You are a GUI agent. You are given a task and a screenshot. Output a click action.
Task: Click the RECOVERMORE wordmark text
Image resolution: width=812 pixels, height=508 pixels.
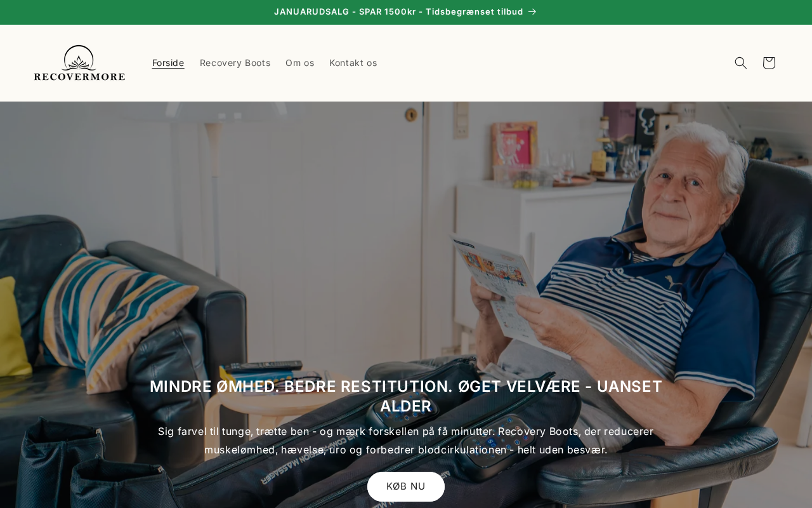pos(79,77)
